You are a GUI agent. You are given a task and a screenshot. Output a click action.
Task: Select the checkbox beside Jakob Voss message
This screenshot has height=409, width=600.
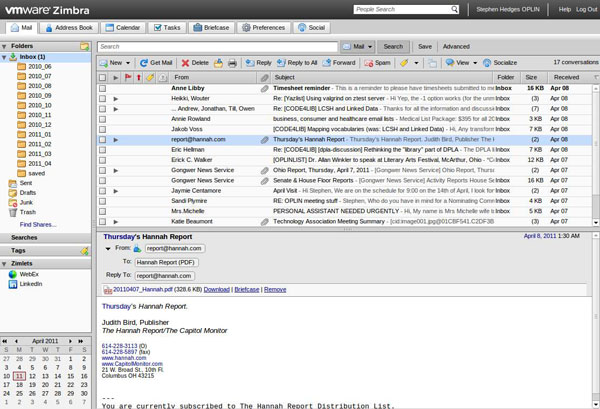tap(102, 129)
